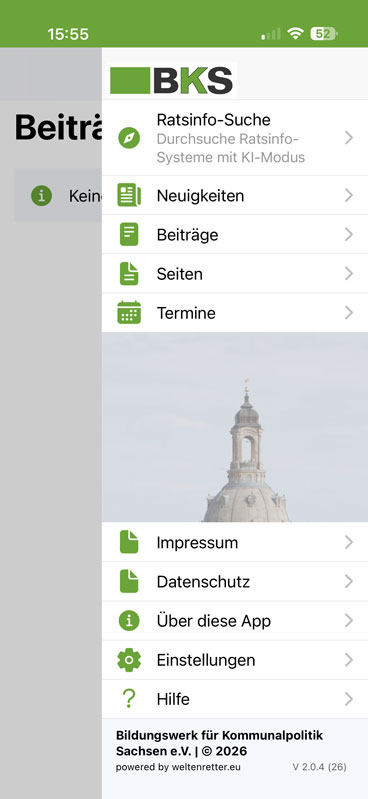Tap the BKS logo in the header
The width and height of the screenshot is (368, 799).
click(172, 79)
